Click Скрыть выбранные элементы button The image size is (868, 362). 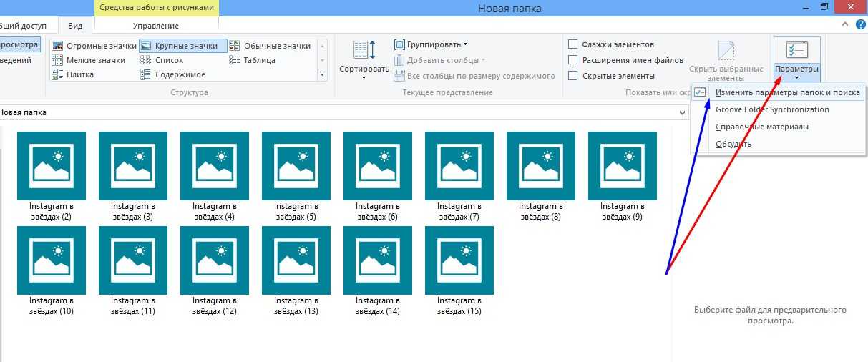coord(726,61)
